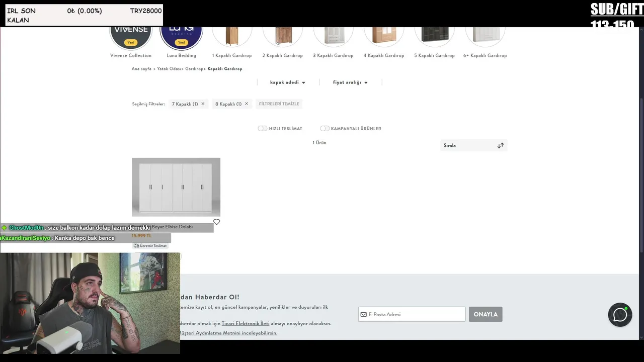
Task: Select 3 Kapaklı Gardırop category image
Action: tap(333, 36)
